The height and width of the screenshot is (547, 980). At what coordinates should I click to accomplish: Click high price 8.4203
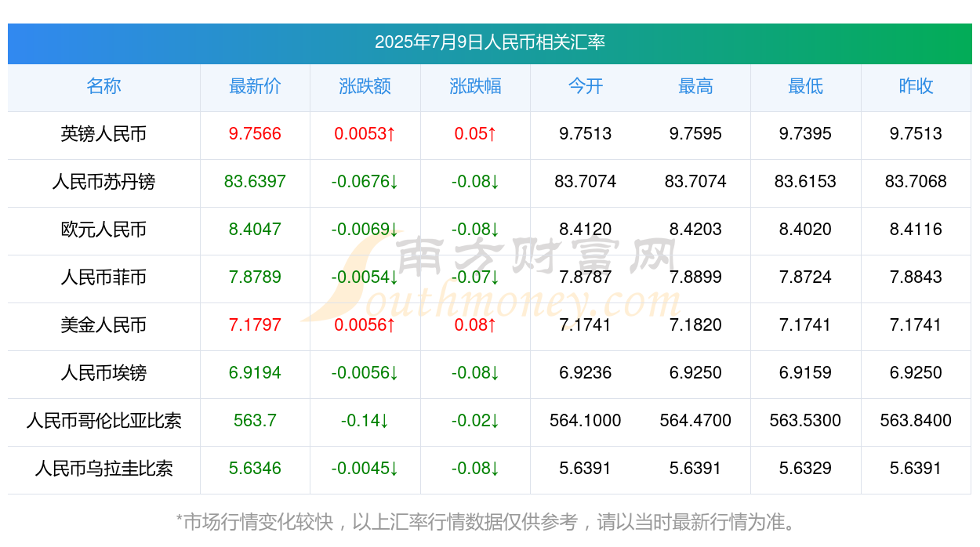pyautogui.click(x=695, y=230)
